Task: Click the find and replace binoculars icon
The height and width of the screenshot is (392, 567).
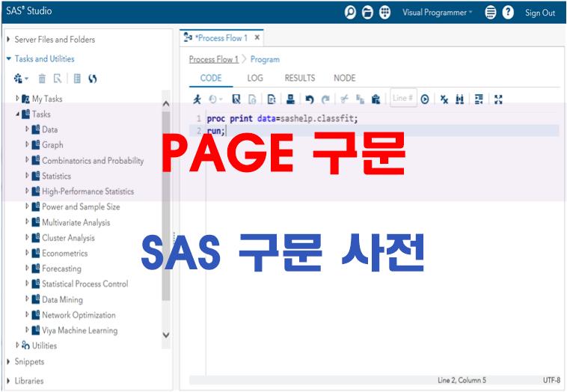Action: (459, 99)
